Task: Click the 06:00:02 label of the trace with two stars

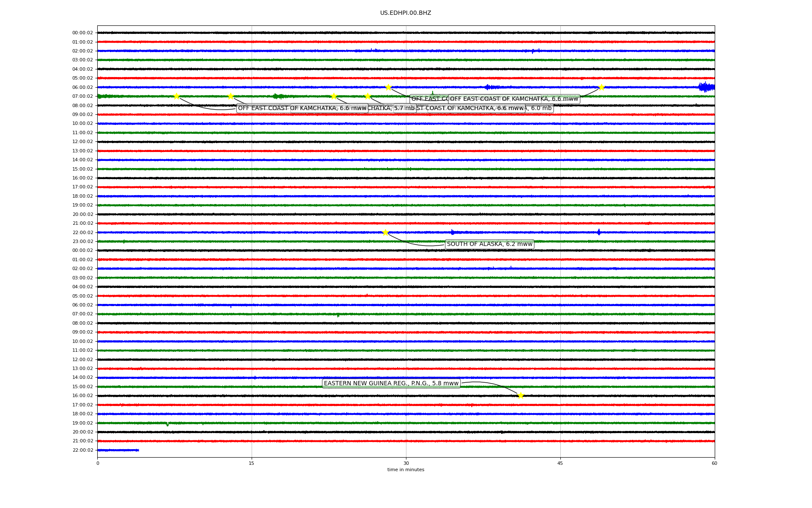Action: 82,87
